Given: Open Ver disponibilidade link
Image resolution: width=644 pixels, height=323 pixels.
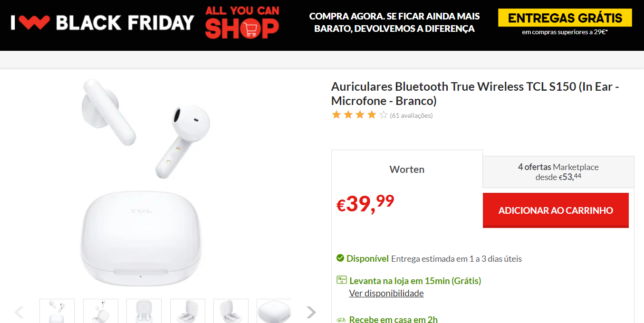Looking at the screenshot, I should [386, 293].
